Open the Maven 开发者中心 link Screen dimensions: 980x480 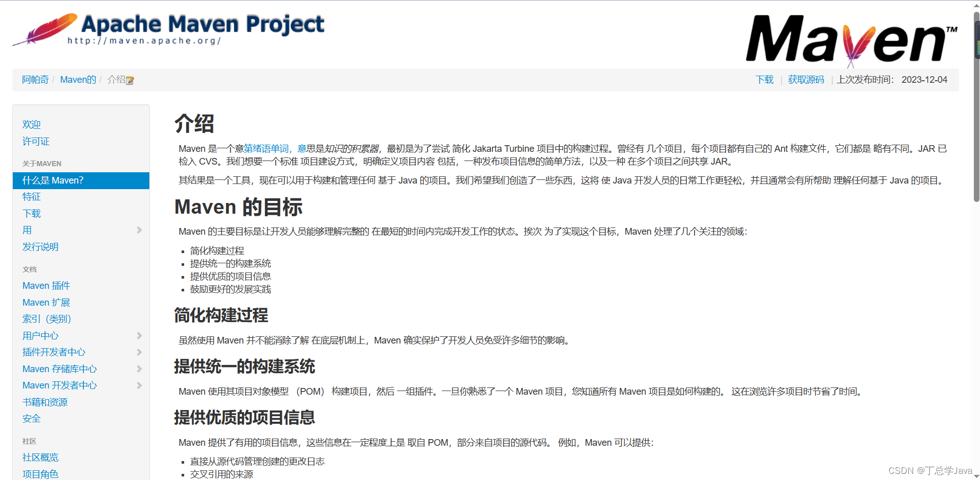click(x=59, y=385)
